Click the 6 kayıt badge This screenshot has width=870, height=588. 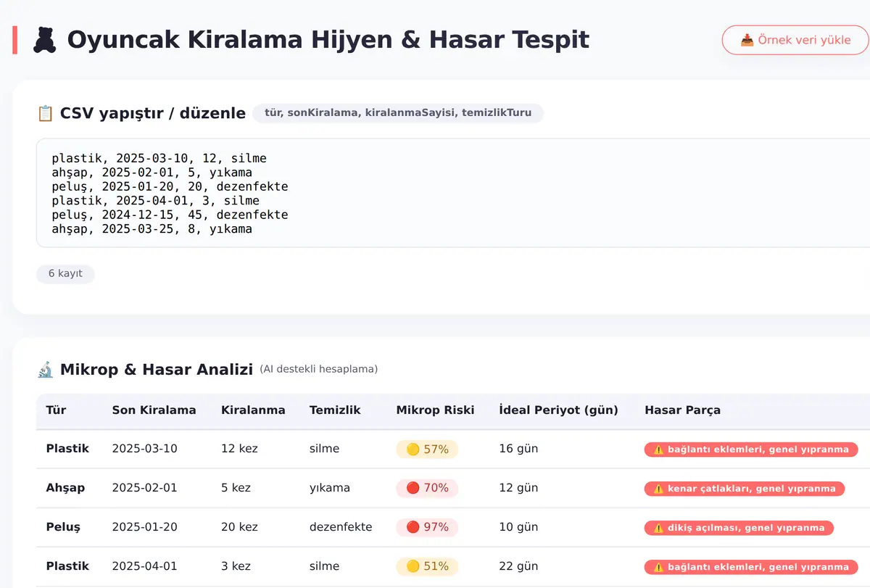[x=65, y=273]
